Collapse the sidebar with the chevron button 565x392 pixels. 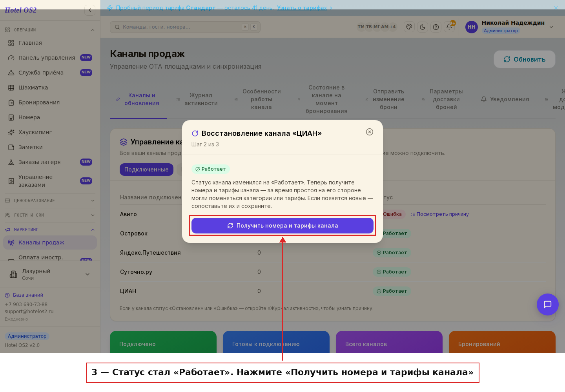click(90, 10)
